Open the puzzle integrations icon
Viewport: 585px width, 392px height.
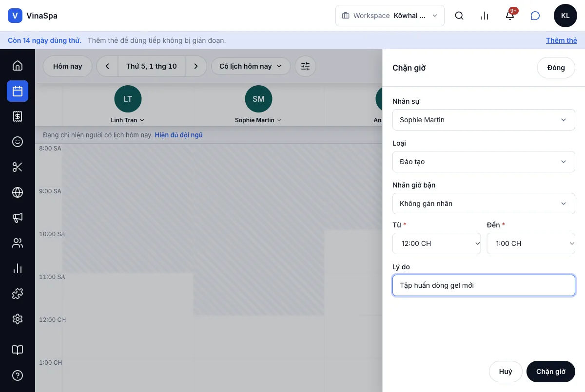[18, 294]
